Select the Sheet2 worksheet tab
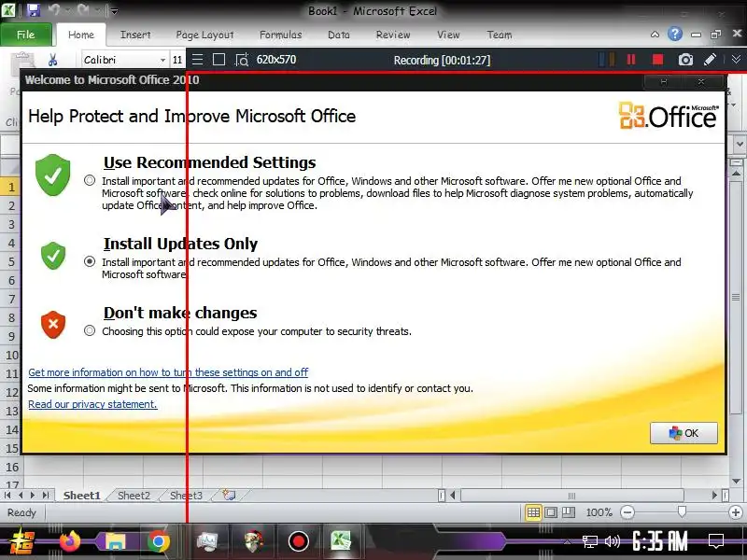This screenshot has width=747, height=560. (134, 496)
